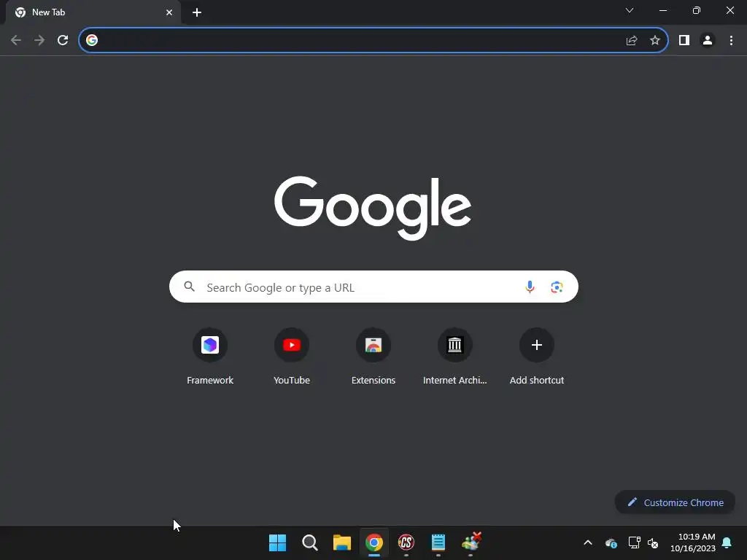Bookmark this tab with the star icon
747x560 pixels.
[655, 41]
